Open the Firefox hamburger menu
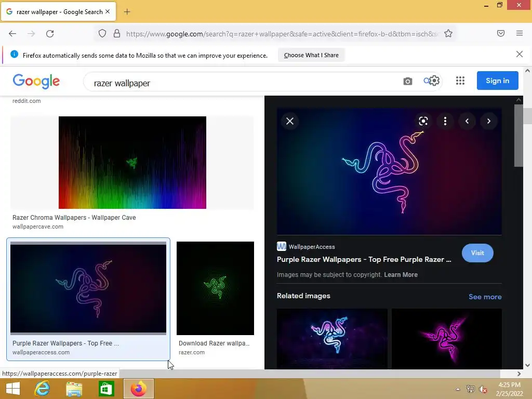Image resolution: width=532 pixels, height=399 pixels. pos(520,33)
